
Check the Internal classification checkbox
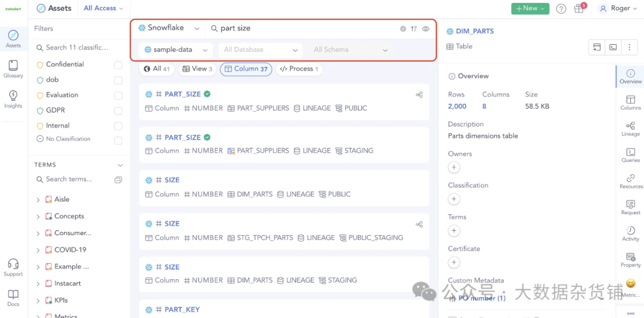118,126
